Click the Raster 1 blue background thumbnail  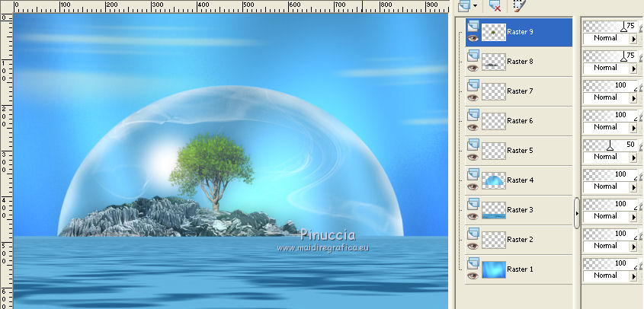[493, 269]
